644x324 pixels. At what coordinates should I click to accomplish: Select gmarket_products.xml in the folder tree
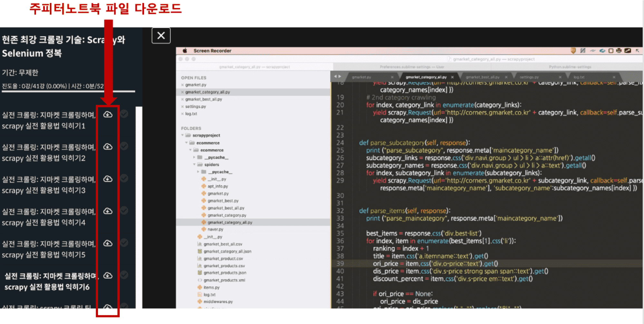(224, 280)
